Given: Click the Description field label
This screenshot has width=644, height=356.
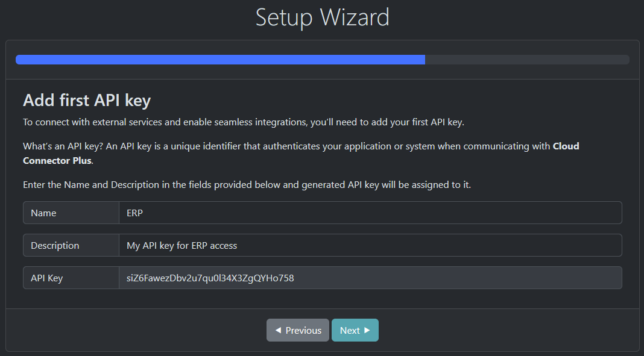Looking at the screenshot, I should (55, 245).
